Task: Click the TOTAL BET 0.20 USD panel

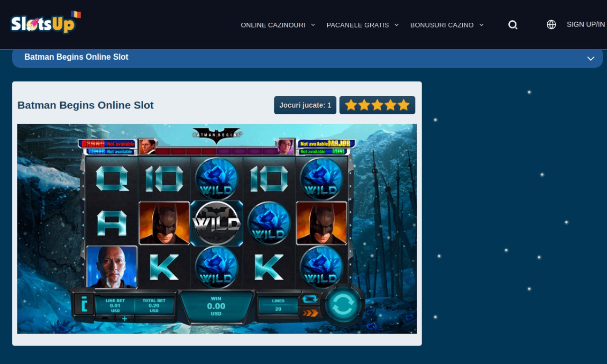Action: (154, 306)
